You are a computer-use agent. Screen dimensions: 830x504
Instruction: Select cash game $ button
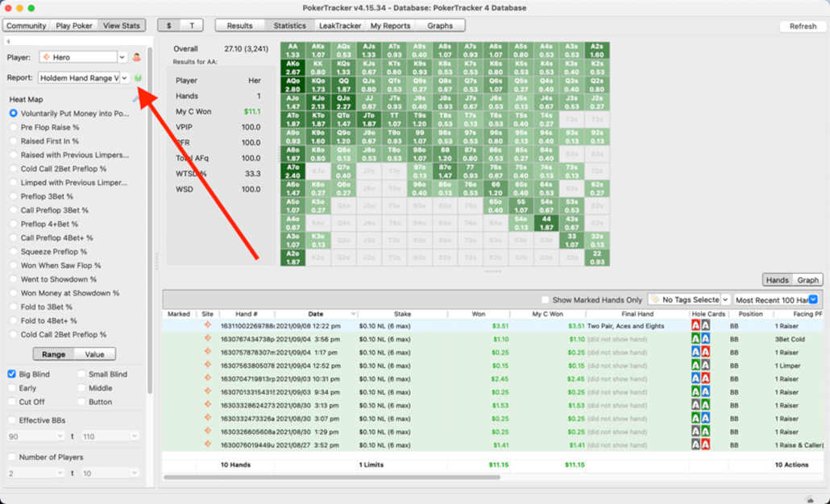[169, 26]
